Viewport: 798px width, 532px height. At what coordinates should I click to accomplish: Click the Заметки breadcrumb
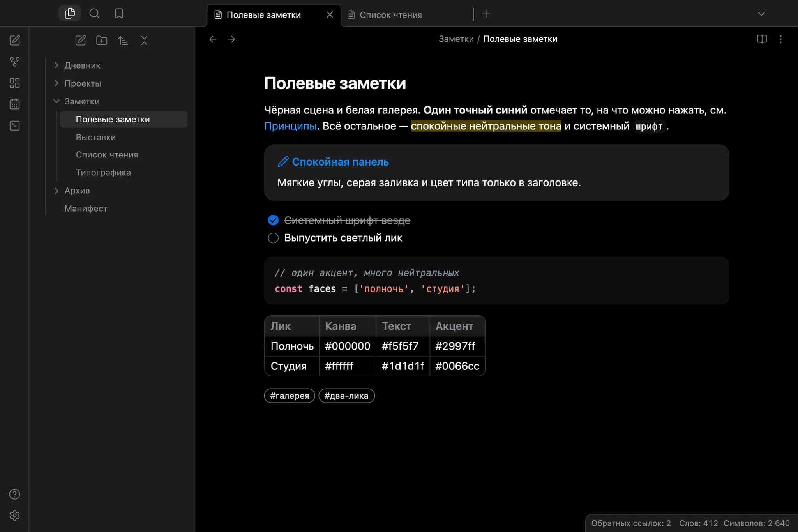coord(456,39)
